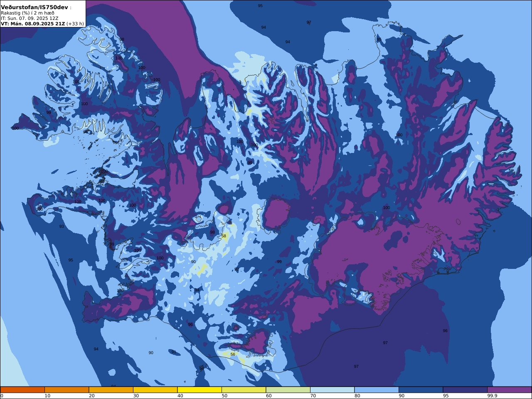Click the '91' humidity value on the map
532x399 pixels.
click(174, 352)
